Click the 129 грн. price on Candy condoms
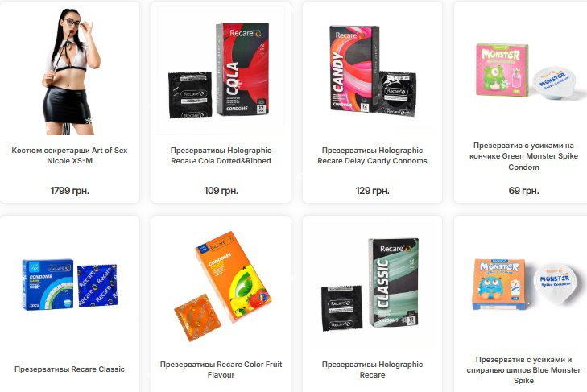The height and width of the screenshot is (392, 587). coord(372,191)
